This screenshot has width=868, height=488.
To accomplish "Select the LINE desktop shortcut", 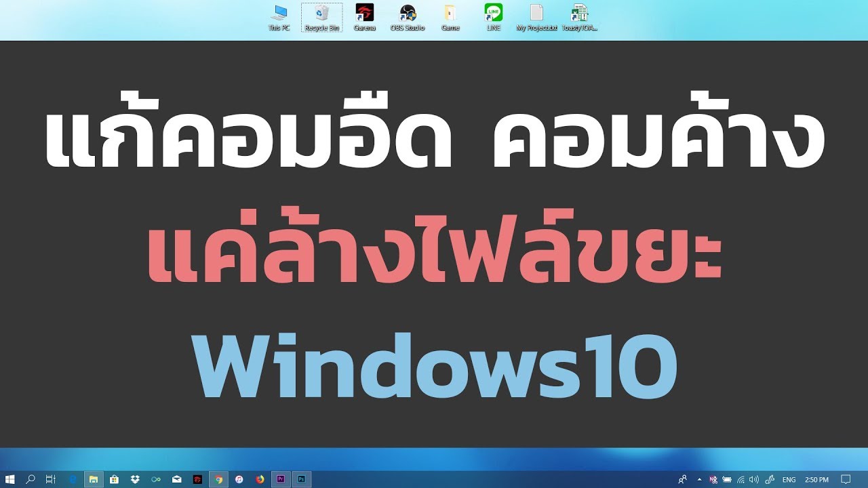I will [x=493, y=18].
